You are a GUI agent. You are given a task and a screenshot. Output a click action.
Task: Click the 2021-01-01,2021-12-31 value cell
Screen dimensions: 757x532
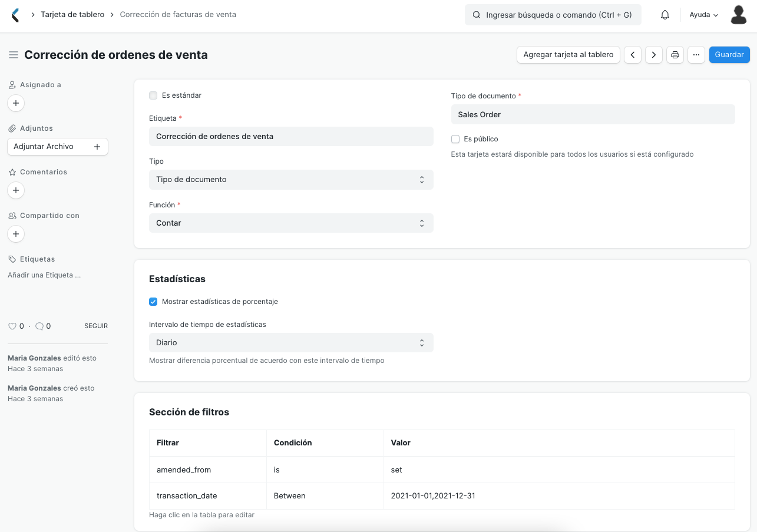point(559,496)
